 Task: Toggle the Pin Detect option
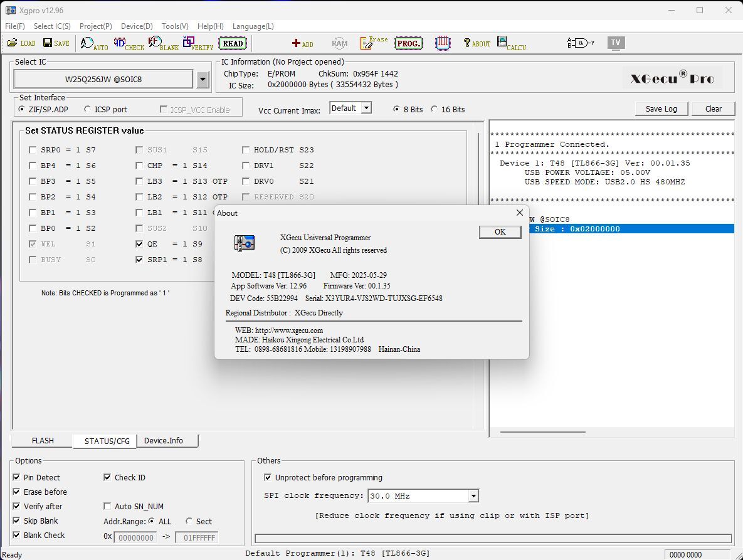coord(16,477)
